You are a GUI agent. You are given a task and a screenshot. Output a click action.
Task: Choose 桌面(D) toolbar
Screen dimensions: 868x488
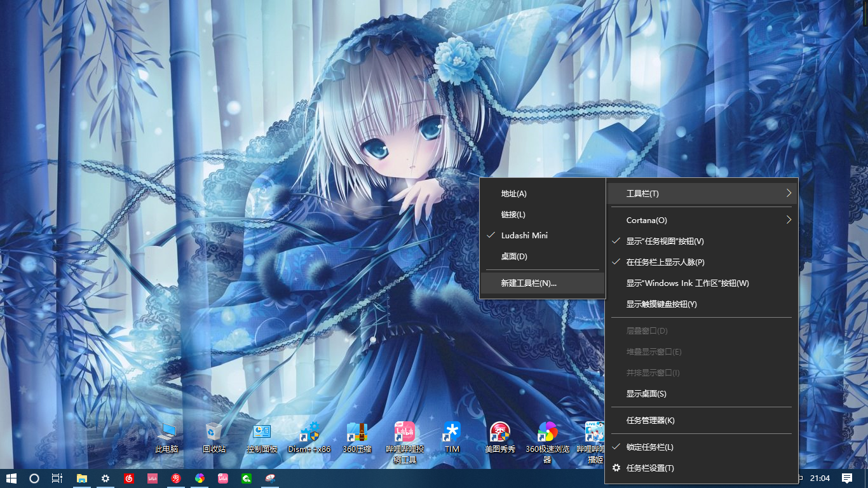[x=543, y=256]
